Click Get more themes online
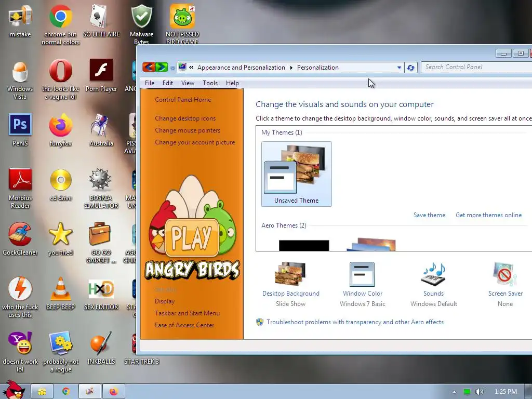This screenshot has height=399, width=532. click(488, 215)
